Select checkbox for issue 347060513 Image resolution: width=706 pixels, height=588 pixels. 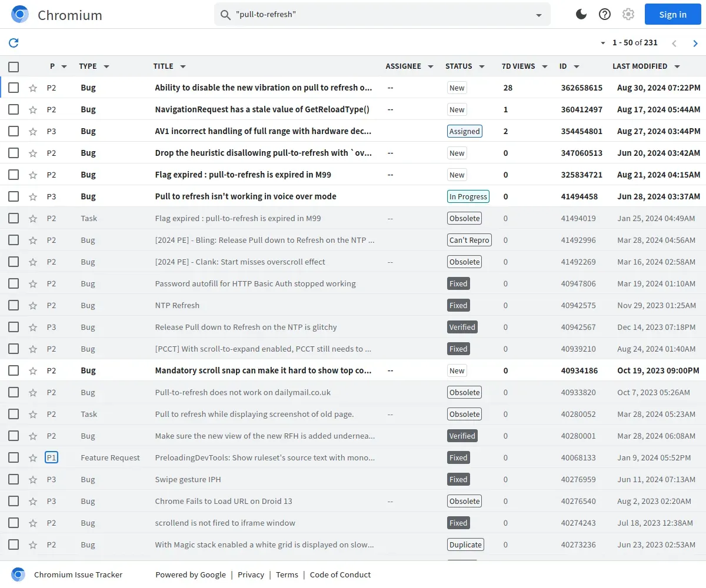point(14,153)
